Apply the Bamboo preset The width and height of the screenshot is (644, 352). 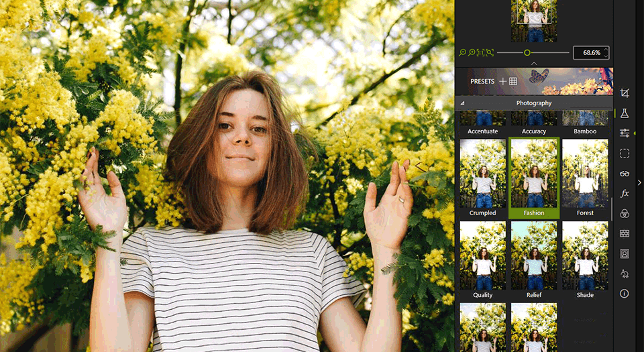click(585, 123)
